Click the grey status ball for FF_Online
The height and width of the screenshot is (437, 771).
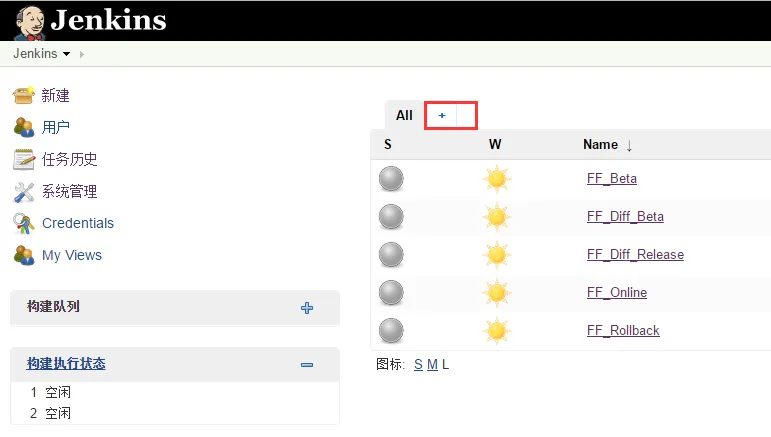(x=391, y=293)
